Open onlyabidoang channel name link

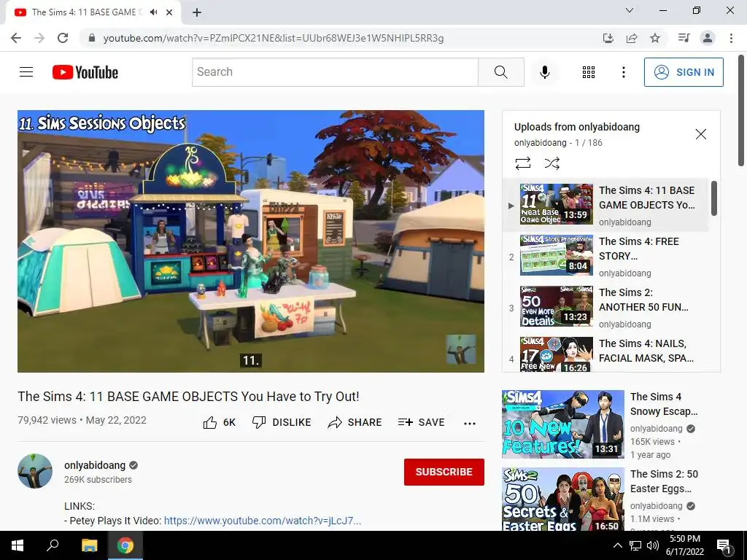[x=95, y=465]
